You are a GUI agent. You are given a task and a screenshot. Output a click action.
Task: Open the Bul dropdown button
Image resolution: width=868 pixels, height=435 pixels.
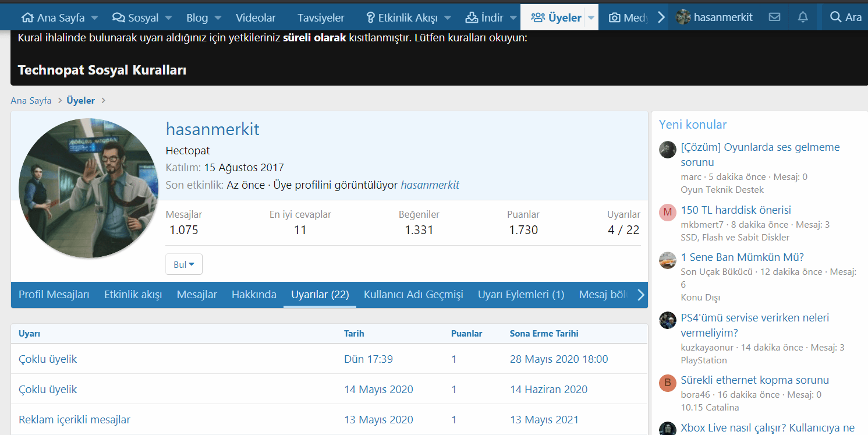point(184,264)
